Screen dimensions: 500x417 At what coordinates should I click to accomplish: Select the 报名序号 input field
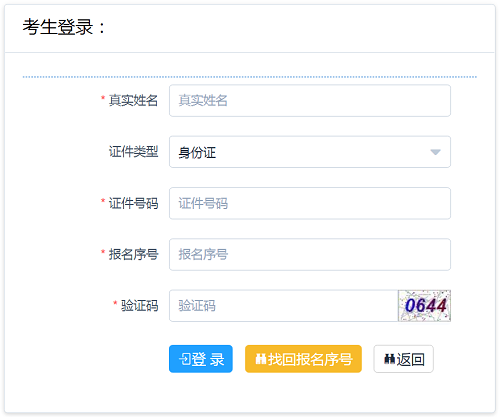[310, 255]
